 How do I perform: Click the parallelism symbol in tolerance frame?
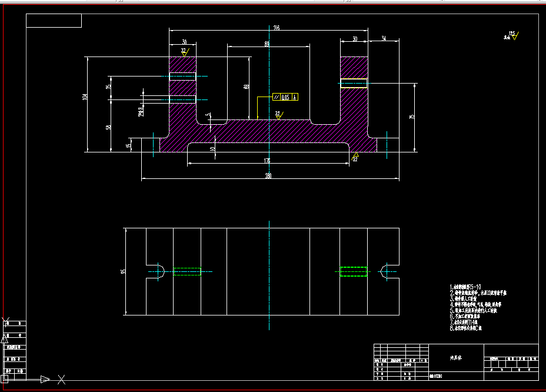point(277,97)
